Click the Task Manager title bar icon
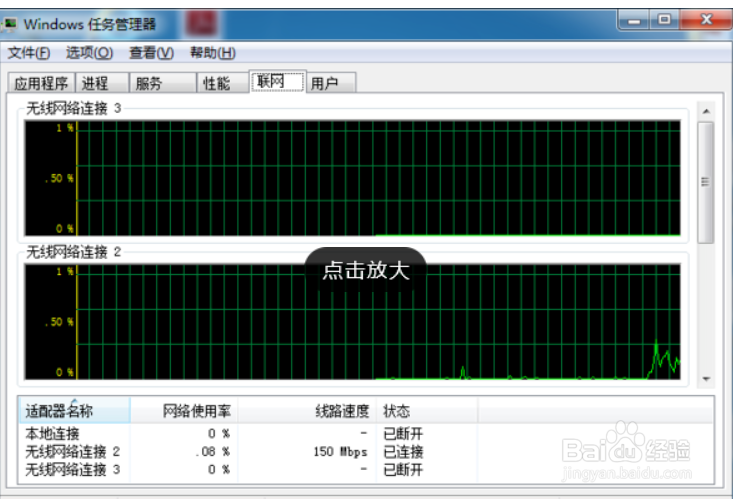Viewport: 733px width, 499px height. [10, 24]
